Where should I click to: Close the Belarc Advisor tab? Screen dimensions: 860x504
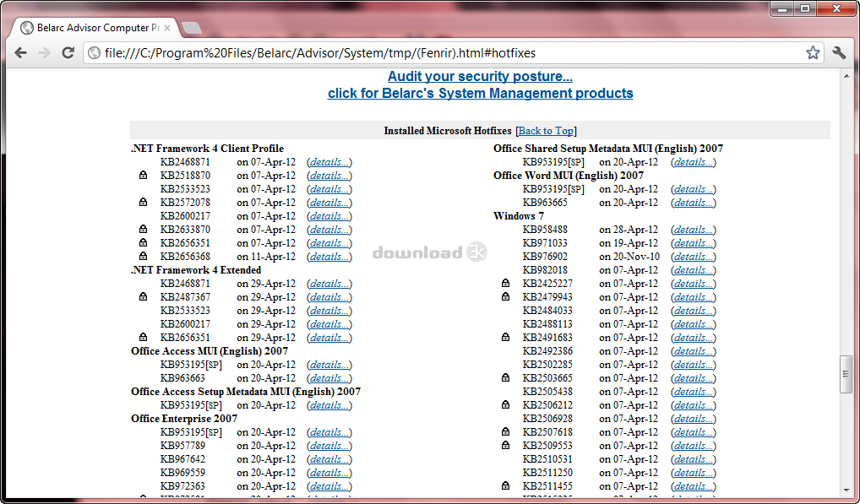tap(167, 27)
